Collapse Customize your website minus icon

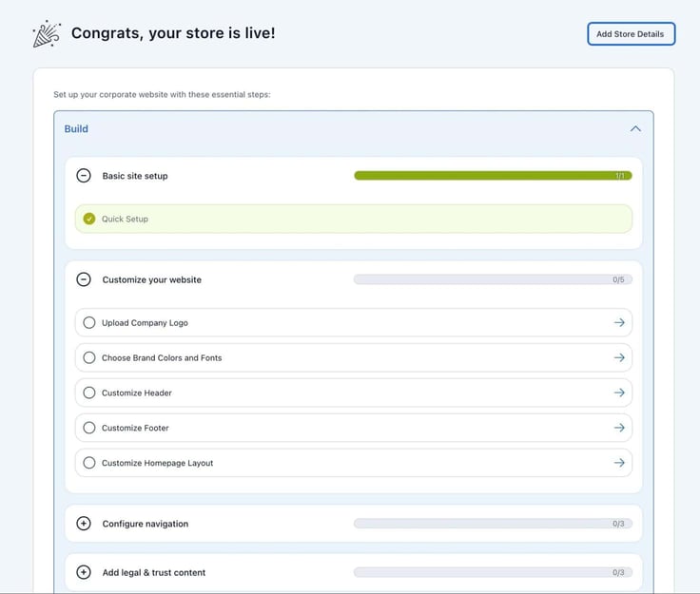click(x=84, y=279)
